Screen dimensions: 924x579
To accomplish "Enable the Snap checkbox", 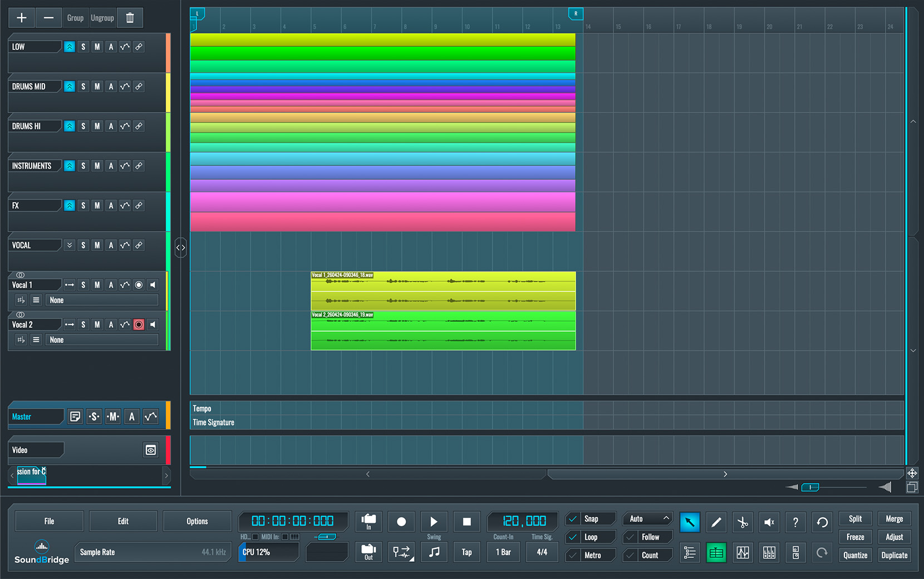I will click(x=573, y=519).
